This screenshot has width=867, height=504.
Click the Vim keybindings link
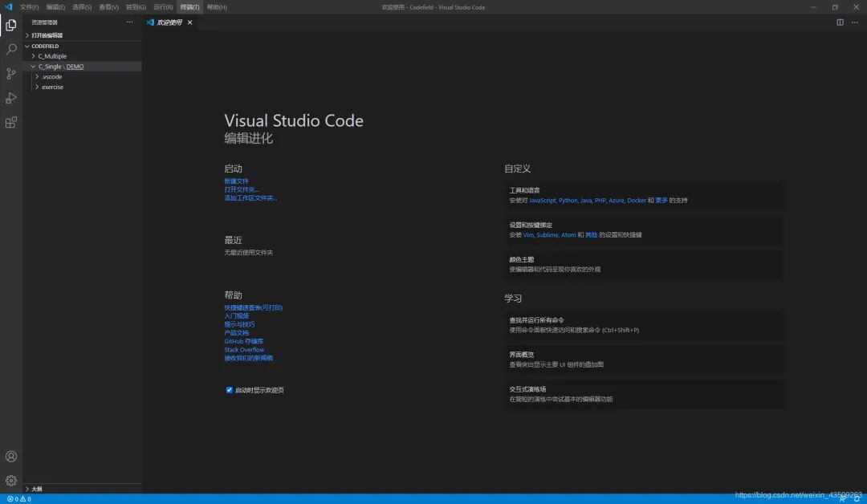528,235
